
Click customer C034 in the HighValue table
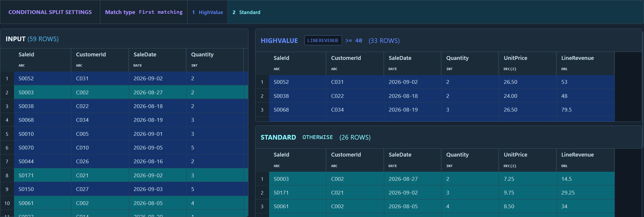355,110
